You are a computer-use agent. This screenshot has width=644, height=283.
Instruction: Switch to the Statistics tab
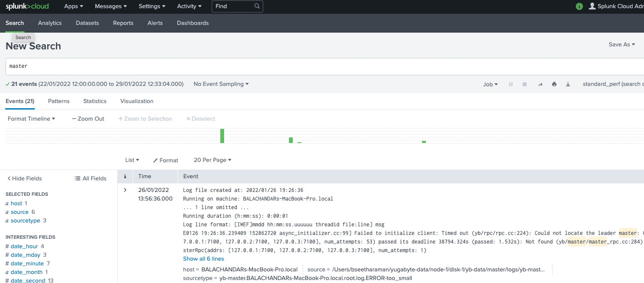[94, 101]
